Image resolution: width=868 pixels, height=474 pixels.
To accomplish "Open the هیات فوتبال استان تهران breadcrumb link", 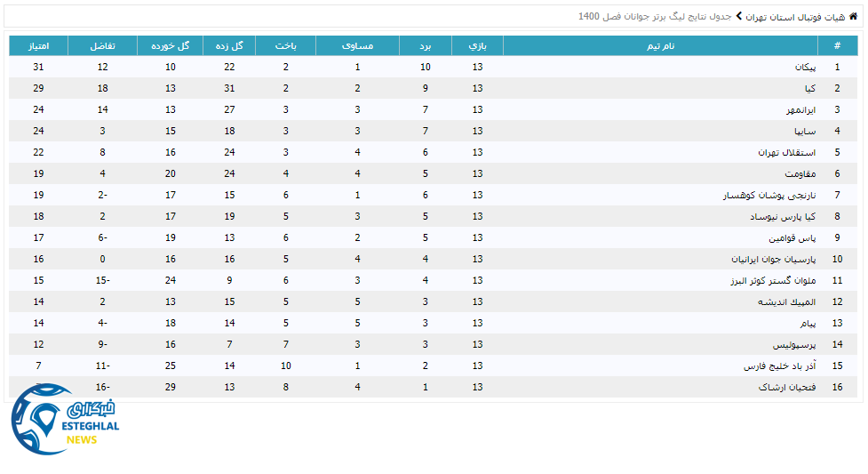I will pos(796,17).
